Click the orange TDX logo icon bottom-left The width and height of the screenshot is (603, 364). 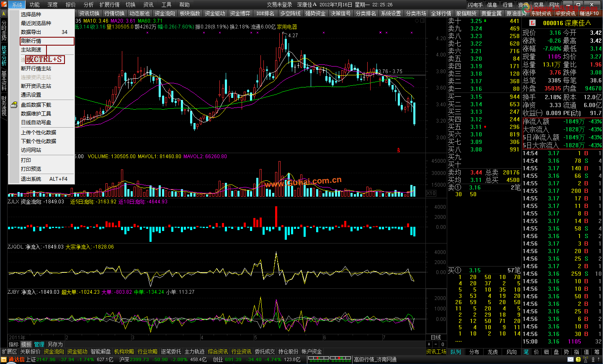(x=5, y=359)
